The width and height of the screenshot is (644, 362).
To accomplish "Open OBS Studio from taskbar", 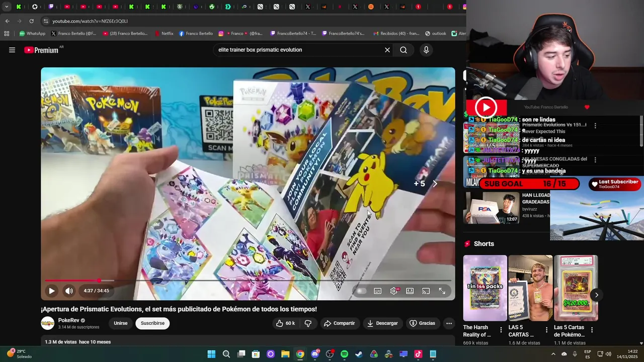I will coord(330,354).
